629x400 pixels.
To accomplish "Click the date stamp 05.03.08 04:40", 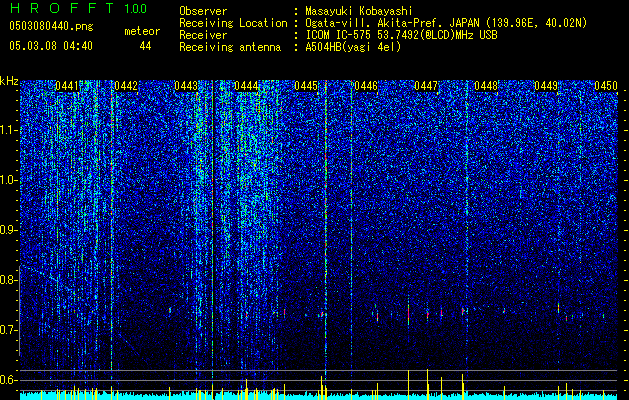I will [x=51, y=46].
